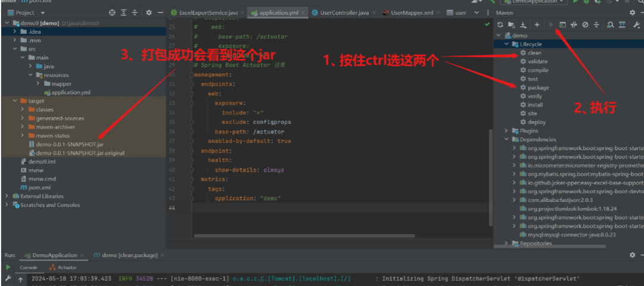Image resolution: width=644 pixels, height=286 pixels.
Task: Toggle Skip Tests mode in Maven
Action: (x=586, y=25)
